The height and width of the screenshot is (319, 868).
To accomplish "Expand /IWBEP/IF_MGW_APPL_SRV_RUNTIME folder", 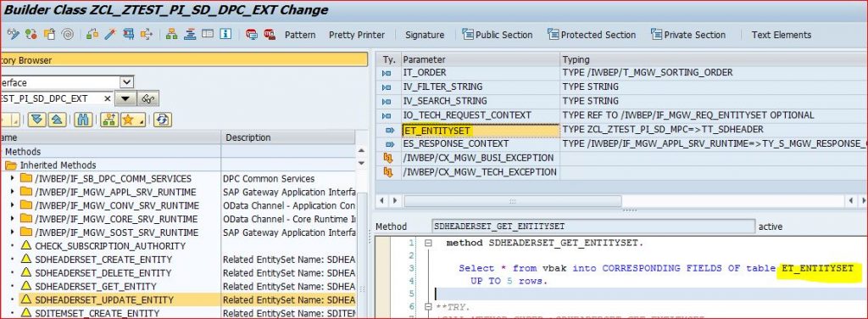I will point(13,192).
